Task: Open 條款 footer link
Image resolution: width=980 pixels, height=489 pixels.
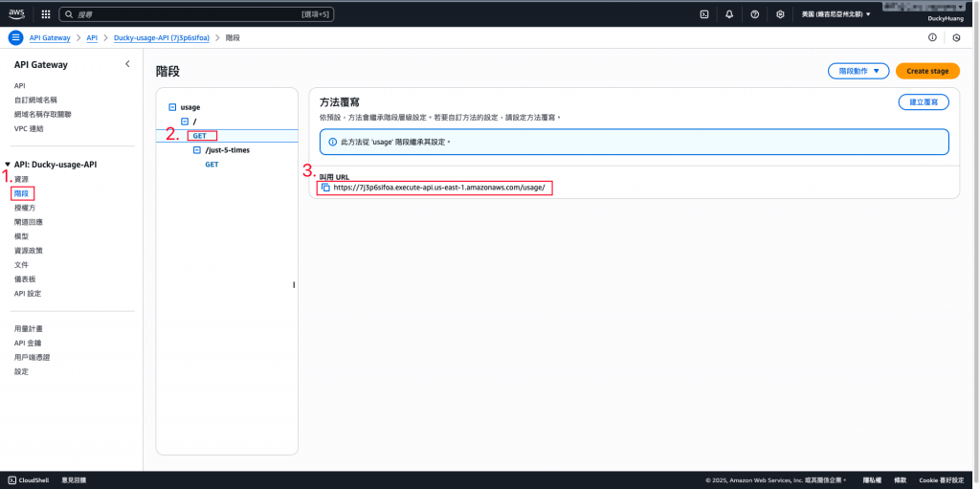Action: tap(900, 480)
